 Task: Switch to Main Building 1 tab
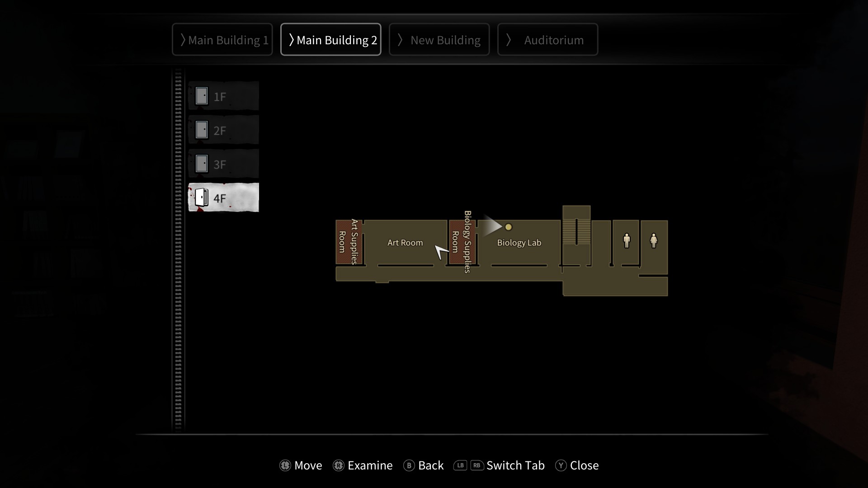pos(222,39)
